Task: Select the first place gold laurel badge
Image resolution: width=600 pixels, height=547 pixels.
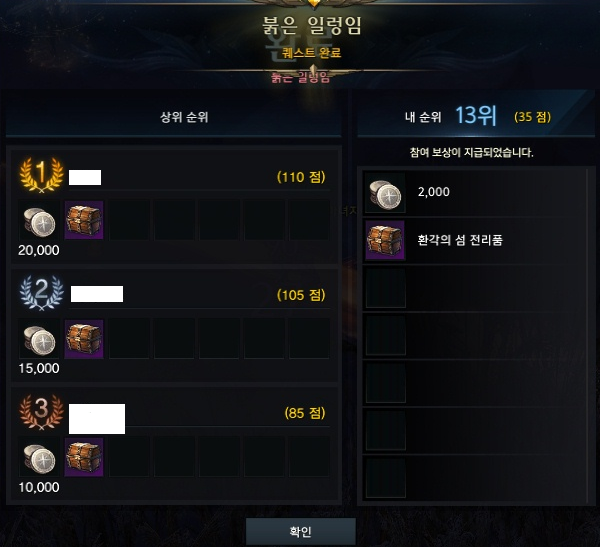Action: [41, 175]
